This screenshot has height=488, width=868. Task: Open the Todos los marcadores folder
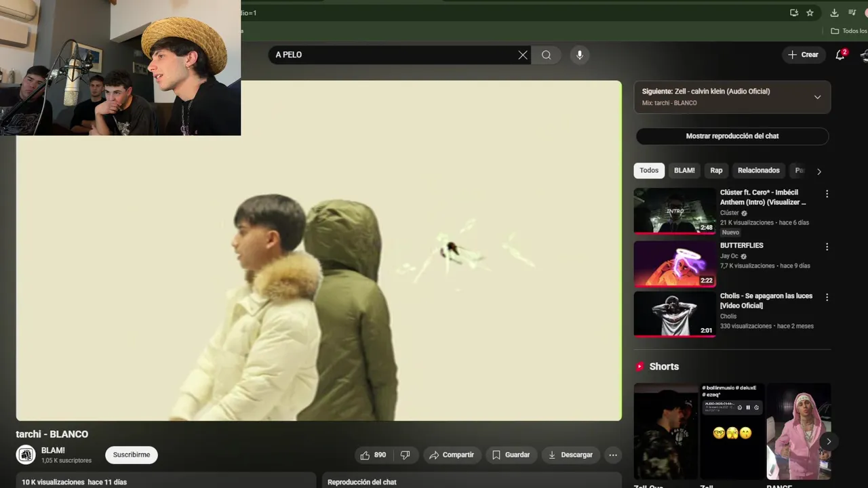point(849,31)
